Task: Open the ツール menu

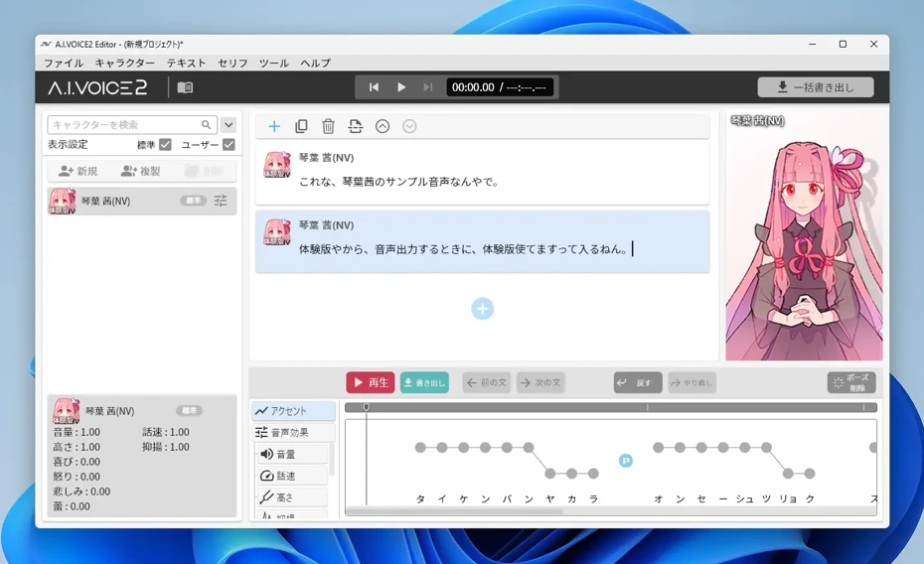Action: click(x=274, y=63)
